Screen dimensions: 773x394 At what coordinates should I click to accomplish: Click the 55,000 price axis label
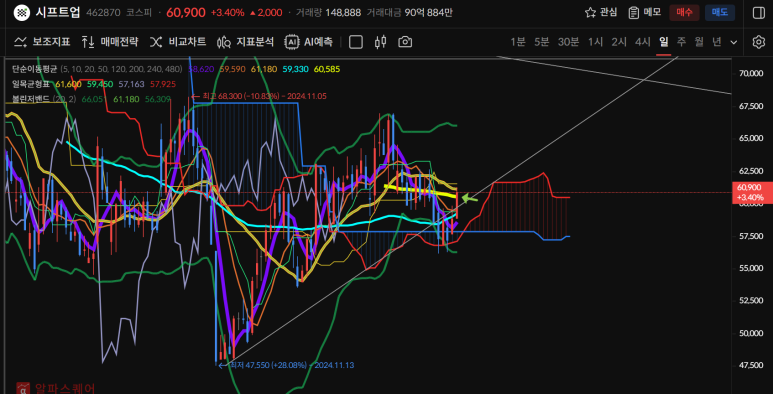[x=751, y=268]
